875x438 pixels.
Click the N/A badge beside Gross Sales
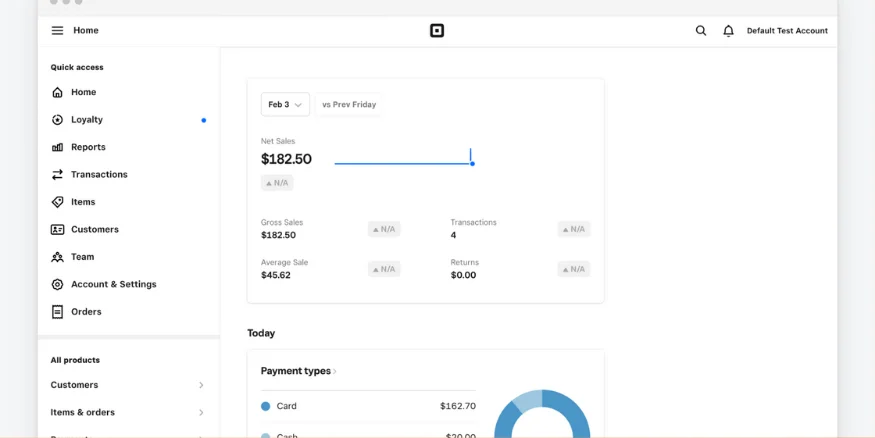pos(384,229)
